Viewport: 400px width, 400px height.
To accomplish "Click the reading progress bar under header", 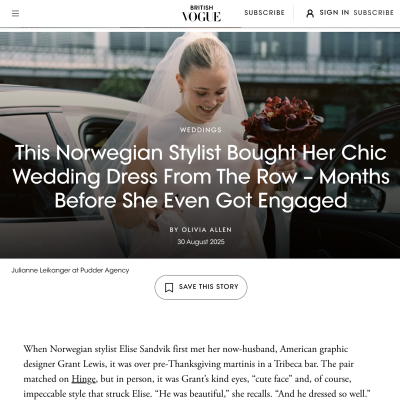I will click(200, 27).
